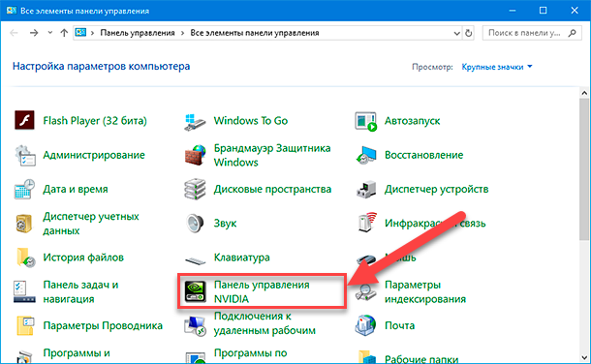Maximize the control panel window
Screen dimensions: 591x364
point(543,11)
